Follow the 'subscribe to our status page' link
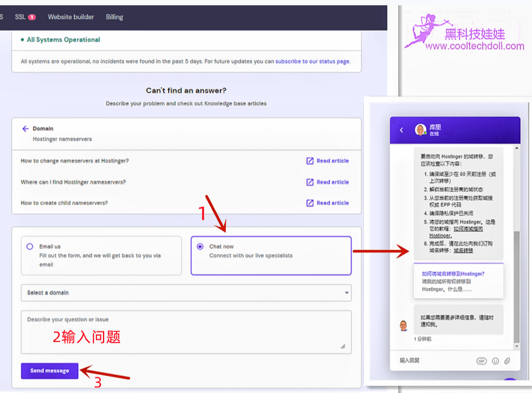This screenshot has height=393, width=532. [313, 61]
